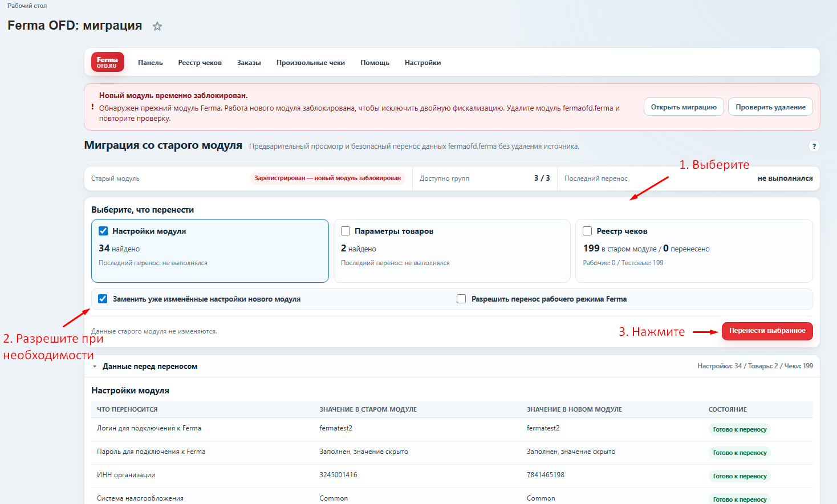Click the old module INN value 3245001416
The image size is (837, 504).
338,475
